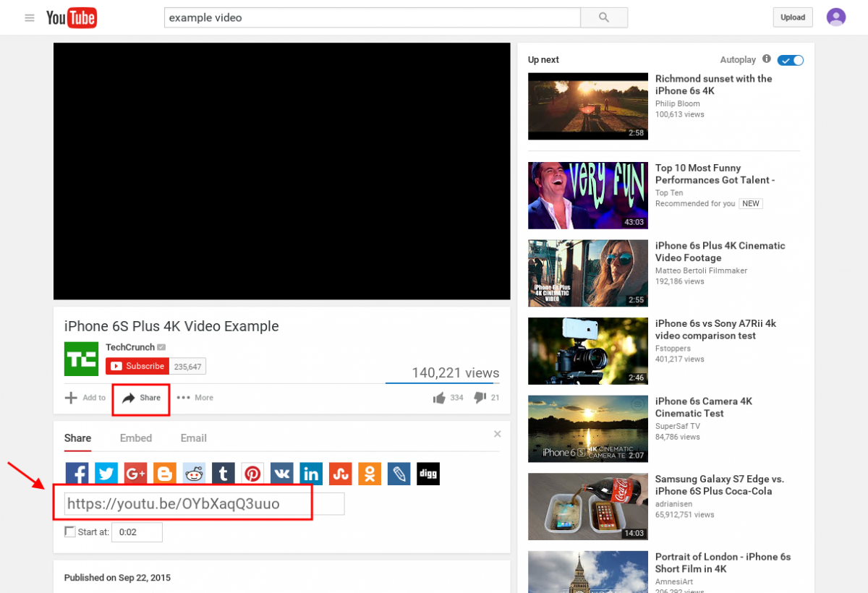Open the TechCrunch channel logo
The image size is (868, 593).
(81, 359)
